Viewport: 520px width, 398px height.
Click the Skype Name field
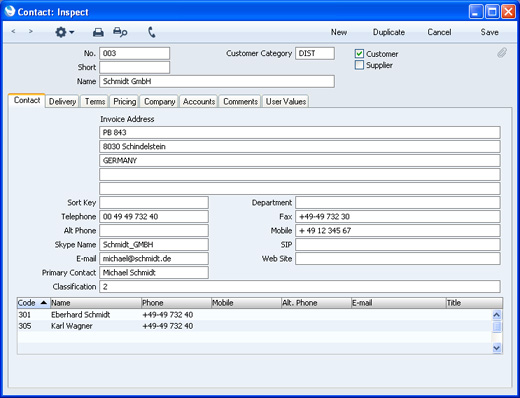154,244
